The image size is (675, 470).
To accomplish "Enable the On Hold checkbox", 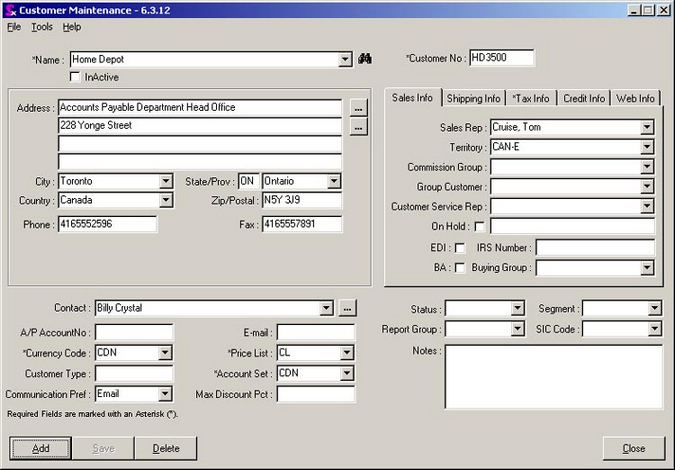I will pyautogui.click(x=480, y=226).
